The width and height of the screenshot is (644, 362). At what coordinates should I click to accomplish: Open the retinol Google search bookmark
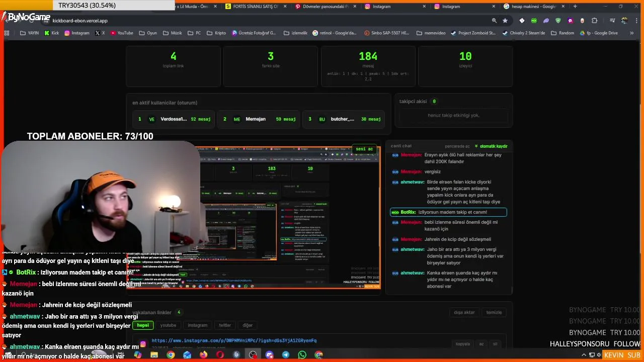point(335,33)
